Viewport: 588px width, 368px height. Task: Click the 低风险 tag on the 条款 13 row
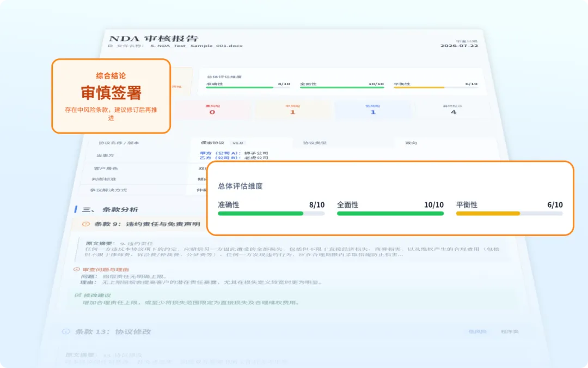pyautogui.click(x=477, y=331)
